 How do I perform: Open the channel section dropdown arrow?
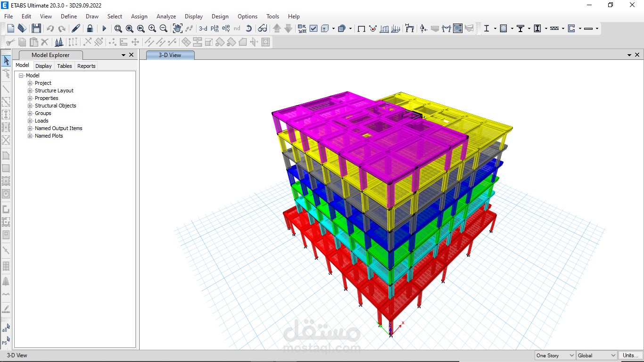tap(580, 28)
